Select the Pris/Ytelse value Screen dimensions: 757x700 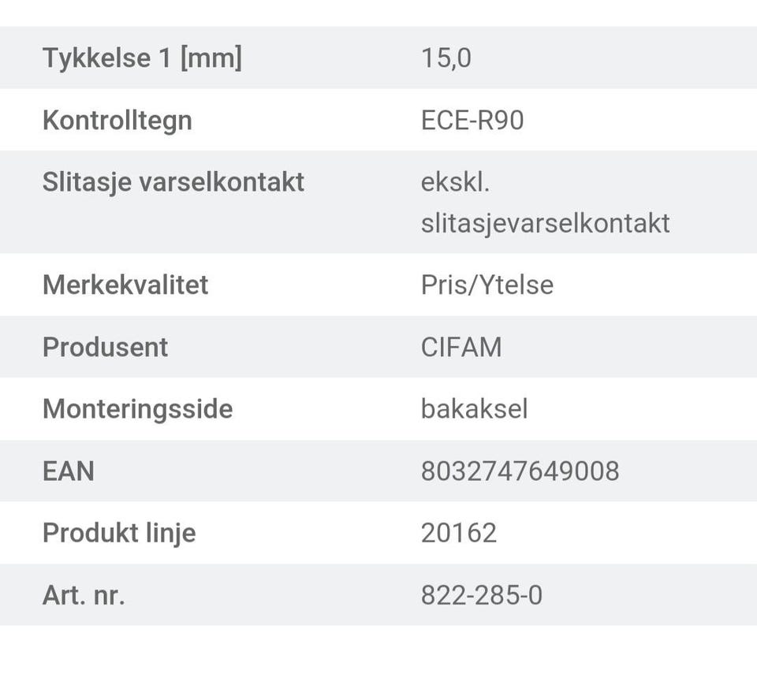pos(487,285)
